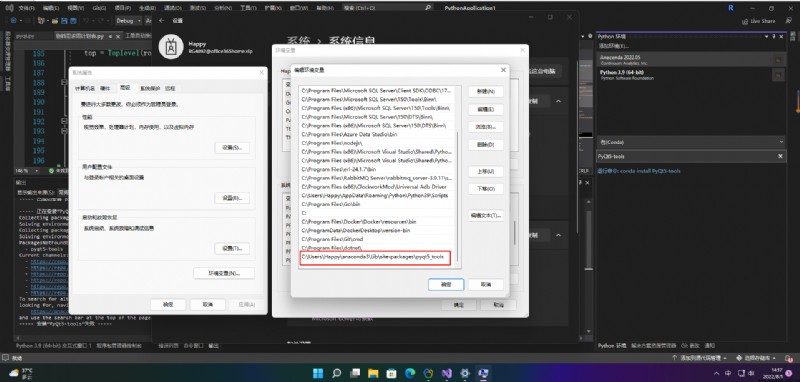Viewport: 800px width, 382px height.
Task: Select the pyqt5_tools path entry
Action: pyautogui.click(x=376, y=258)
